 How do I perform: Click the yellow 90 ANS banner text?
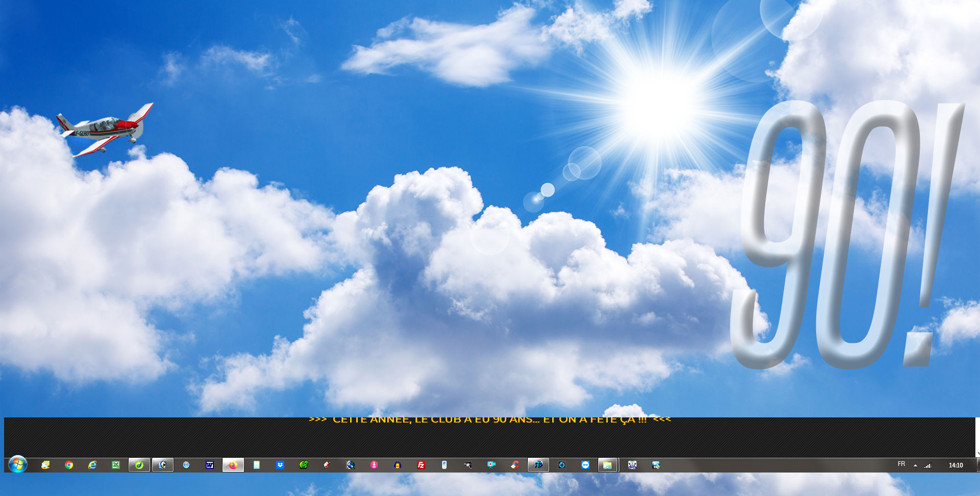coord(489,420)
